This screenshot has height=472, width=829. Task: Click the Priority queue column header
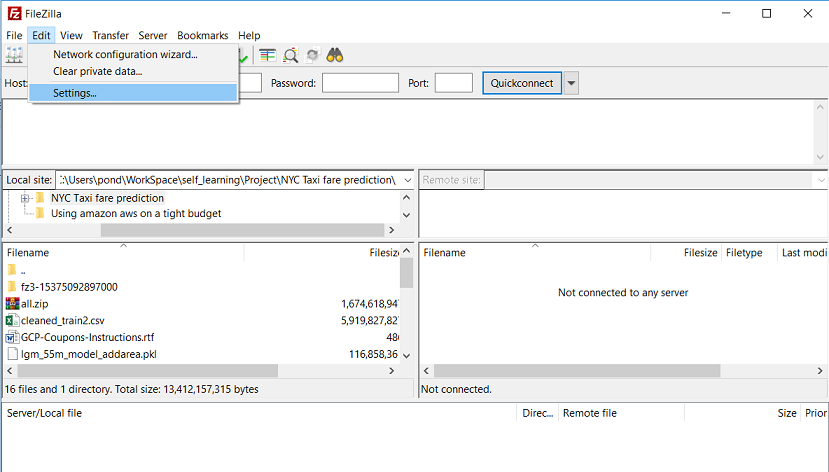click(815, 413)
